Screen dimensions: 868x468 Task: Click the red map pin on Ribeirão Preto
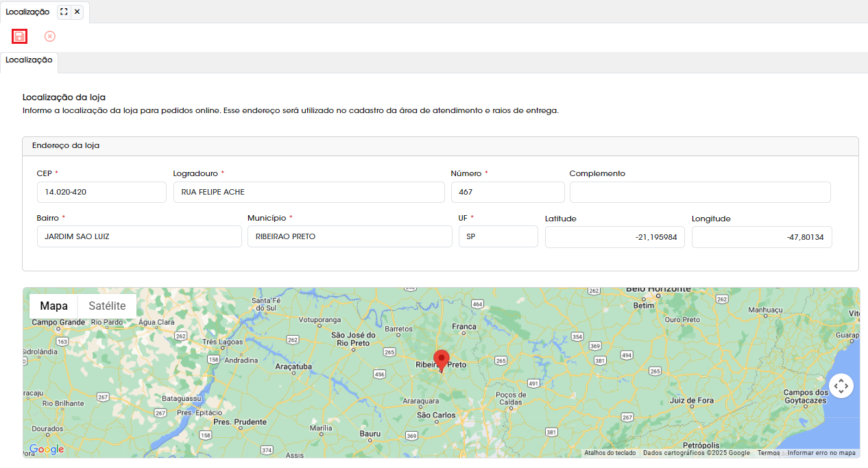[x=442, y=361]
